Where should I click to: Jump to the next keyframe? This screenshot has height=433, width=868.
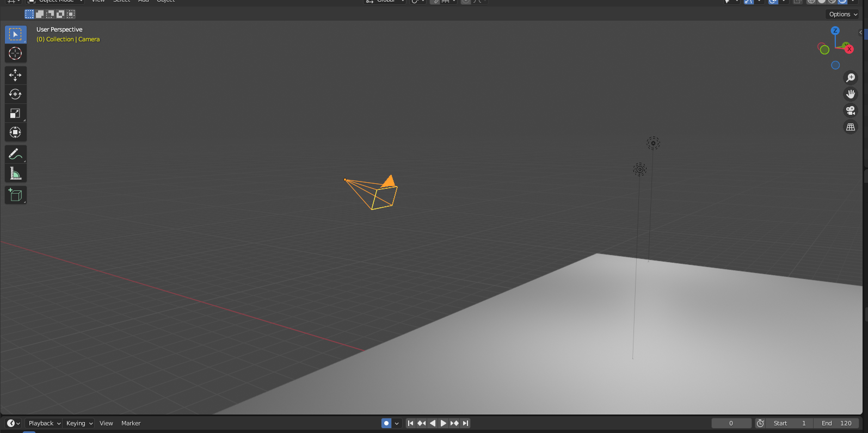pos(454,423)
